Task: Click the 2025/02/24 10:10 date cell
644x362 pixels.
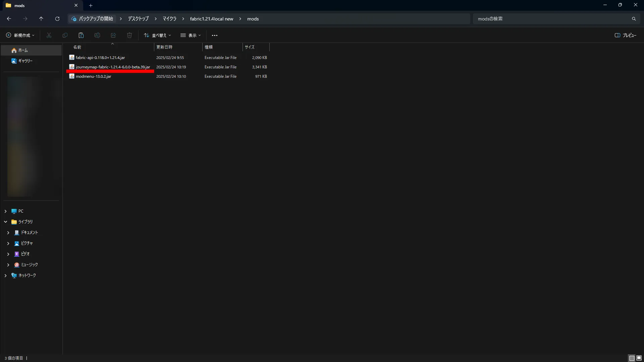Action: point(171,76)
